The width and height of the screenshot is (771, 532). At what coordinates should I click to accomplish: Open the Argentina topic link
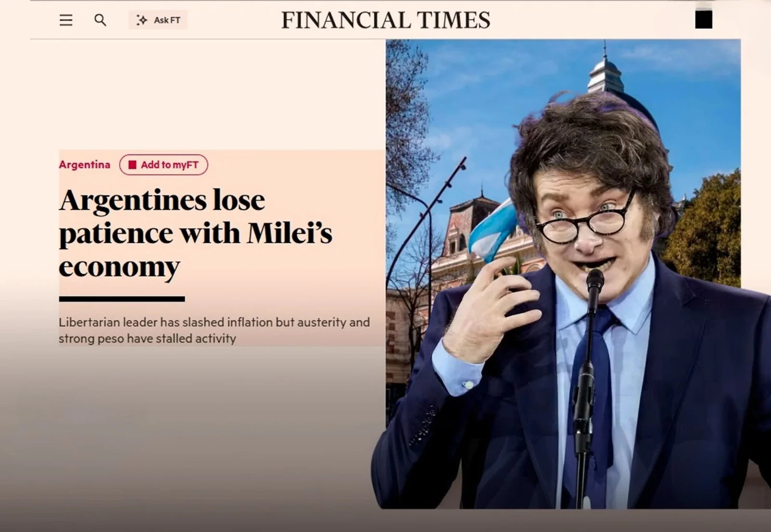click(x=84, y=165)
